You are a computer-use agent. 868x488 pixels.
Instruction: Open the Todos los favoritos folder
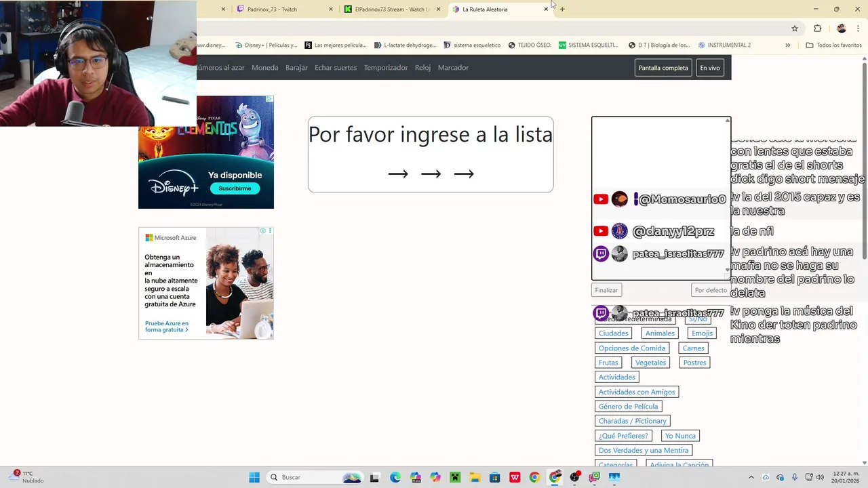833,45
